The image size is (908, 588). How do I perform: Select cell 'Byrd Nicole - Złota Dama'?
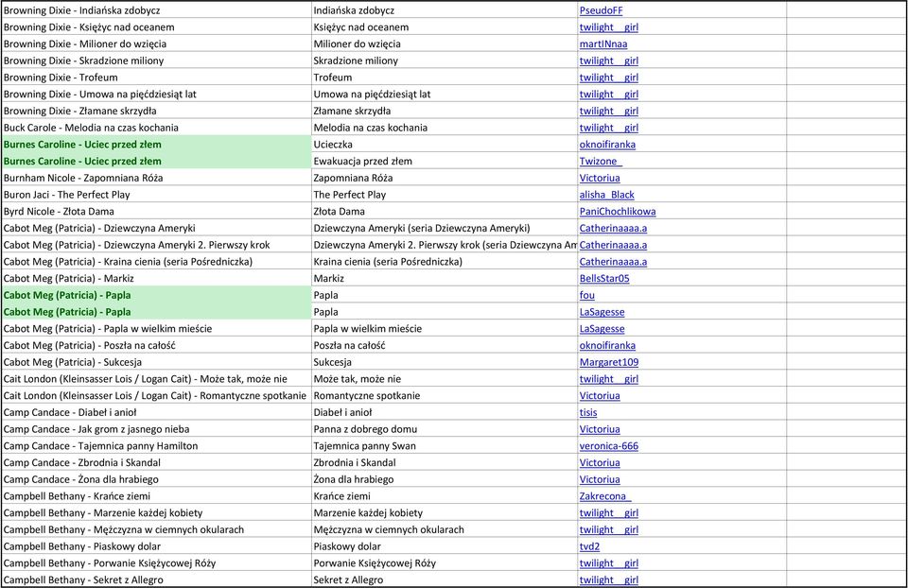[x=156, y=212]
